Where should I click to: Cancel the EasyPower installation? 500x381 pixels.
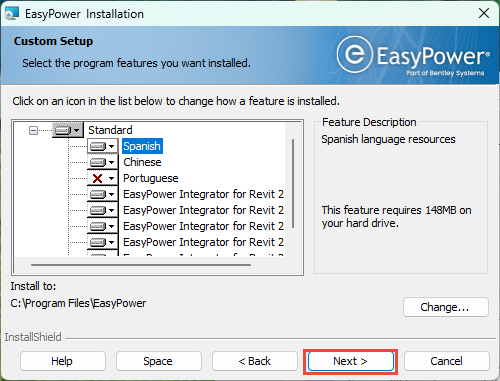[447, 361]
